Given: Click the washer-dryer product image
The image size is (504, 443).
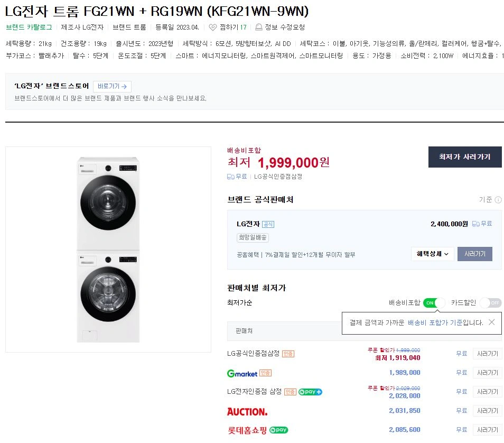Looking at the screenshot, I should click(x=108, y=250).
